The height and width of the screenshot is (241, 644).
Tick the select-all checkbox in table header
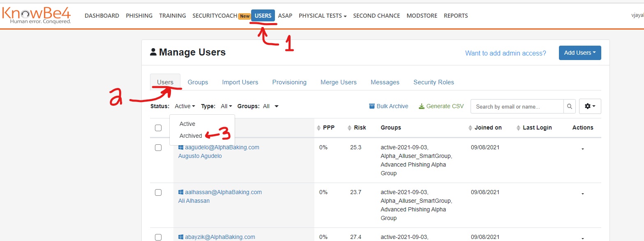158,128
